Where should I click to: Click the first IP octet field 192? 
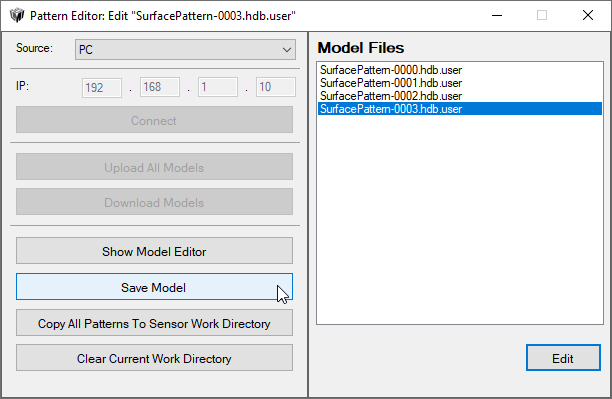[x=102, y=87]
